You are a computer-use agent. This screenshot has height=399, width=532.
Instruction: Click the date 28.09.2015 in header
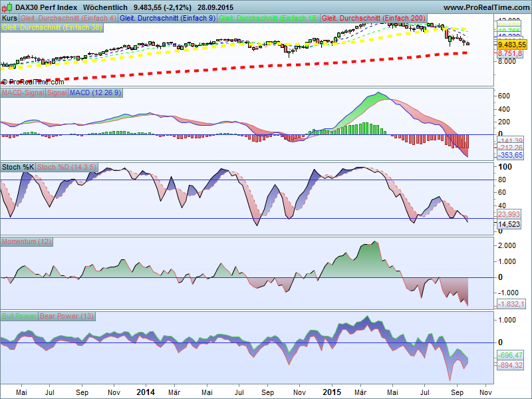coord(215,7)
